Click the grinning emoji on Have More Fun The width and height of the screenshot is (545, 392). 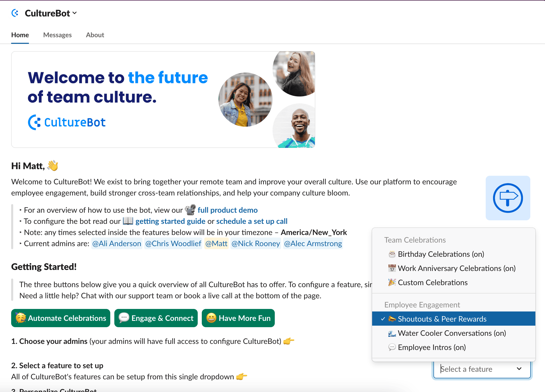[x=212, y=318]
